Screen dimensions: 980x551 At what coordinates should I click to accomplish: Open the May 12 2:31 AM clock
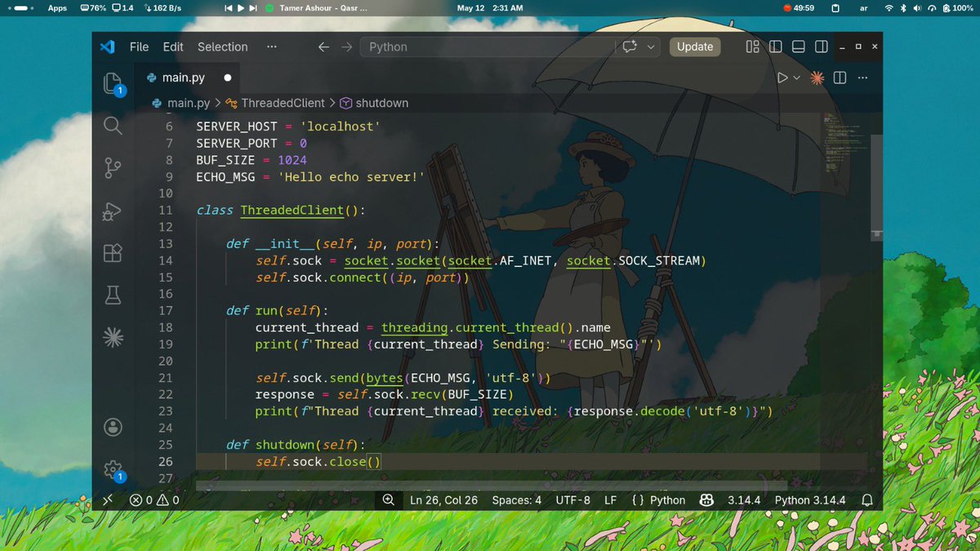point(490,7)
